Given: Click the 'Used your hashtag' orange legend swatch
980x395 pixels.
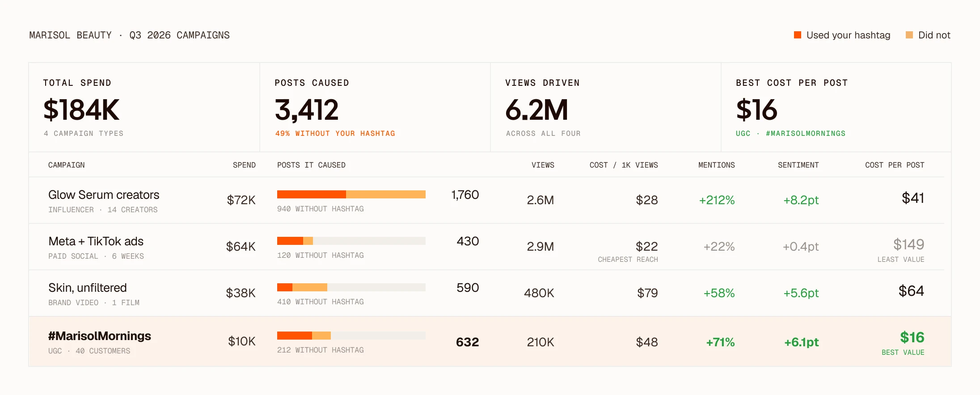Looking at the screenshot, I should pos(797,35).
